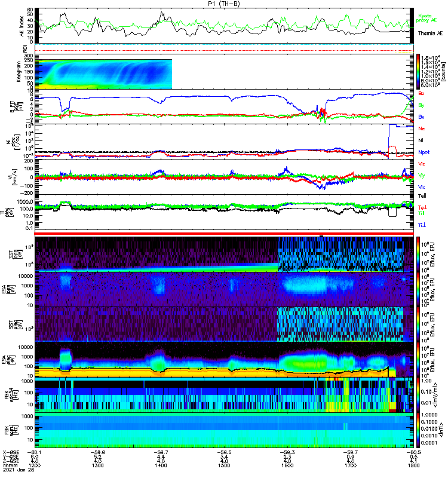Click the hhmm row header label
The image size is (448, 478).
pos(9,465)
